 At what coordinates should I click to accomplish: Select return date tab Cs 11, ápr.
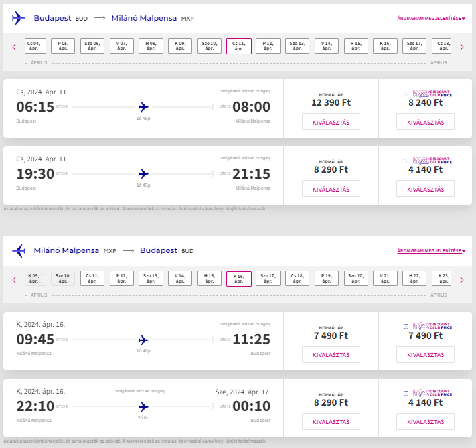pyautogui.click(x=92, y=279)
